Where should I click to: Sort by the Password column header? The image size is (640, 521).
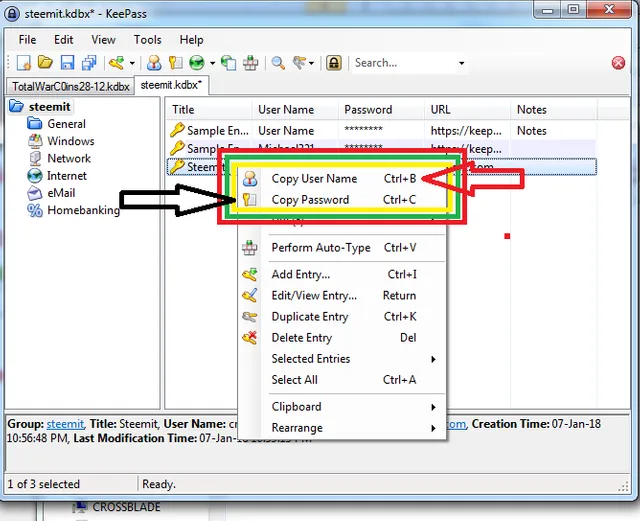coord(382,109)
